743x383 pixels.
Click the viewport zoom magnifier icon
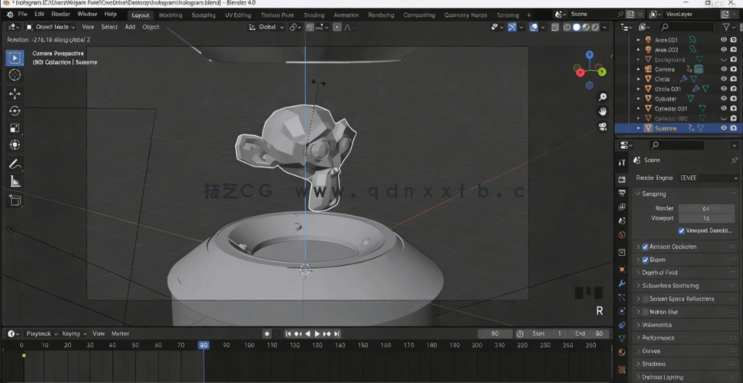coord(603,97)
